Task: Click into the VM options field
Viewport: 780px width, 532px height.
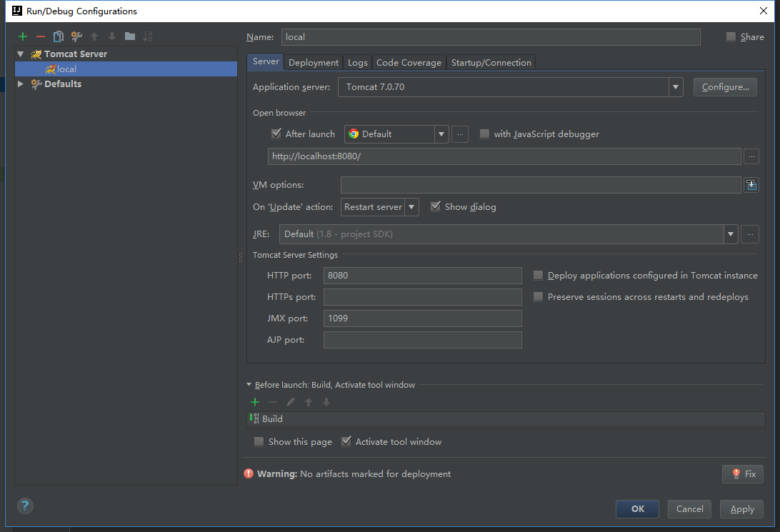Action: tap(541, 185)
